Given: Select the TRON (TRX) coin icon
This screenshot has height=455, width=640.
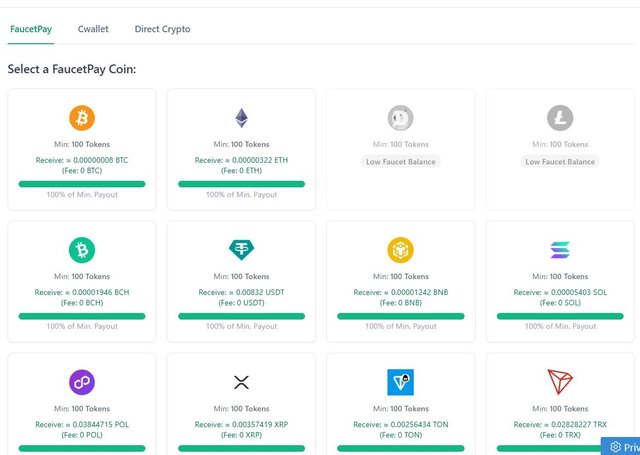Looking at the screenshot, I should pyautogui.click(x=560, y=382).
